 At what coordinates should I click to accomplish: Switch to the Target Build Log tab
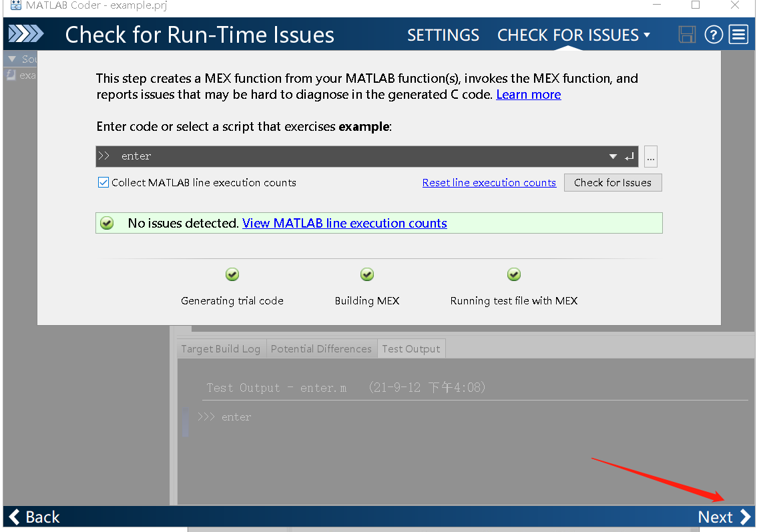tap(221, 348)
